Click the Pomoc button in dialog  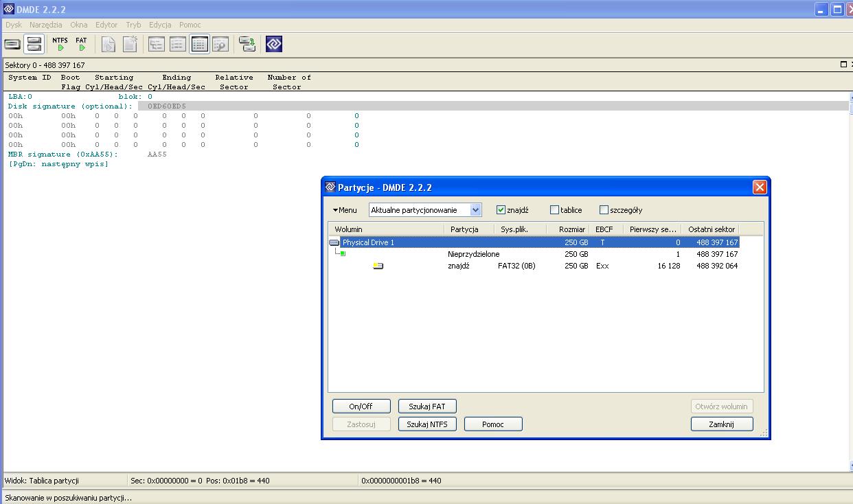493,424
